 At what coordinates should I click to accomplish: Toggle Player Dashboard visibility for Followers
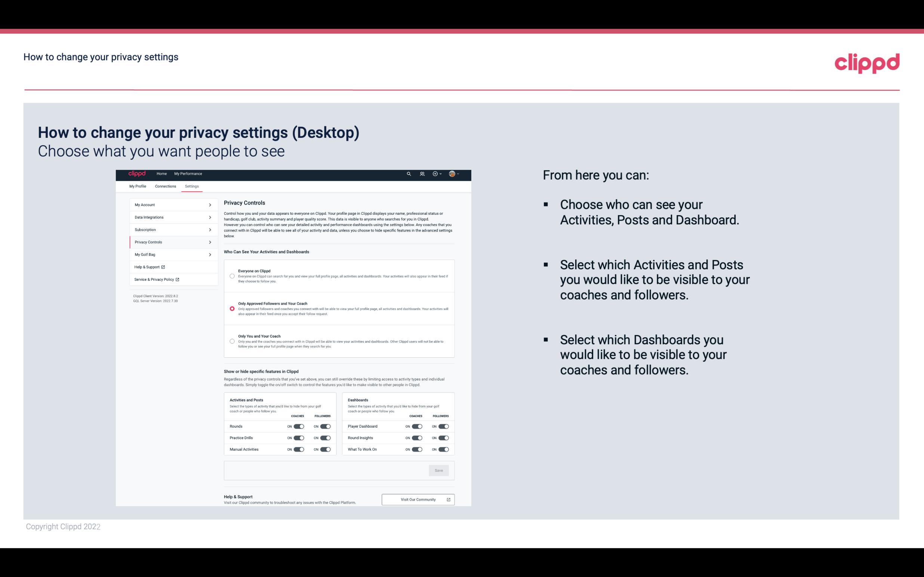(x=443, y=426)
